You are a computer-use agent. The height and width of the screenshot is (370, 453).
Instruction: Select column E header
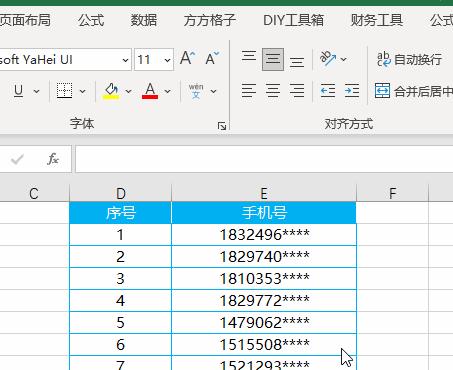tap(264, 193)
